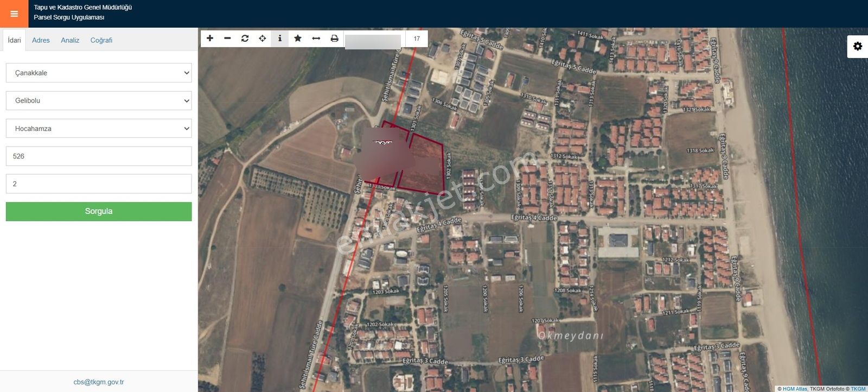This screenshot has width=868, height=392.
Task: Open favorites with the star icon
Action: (x=297, y=39)
